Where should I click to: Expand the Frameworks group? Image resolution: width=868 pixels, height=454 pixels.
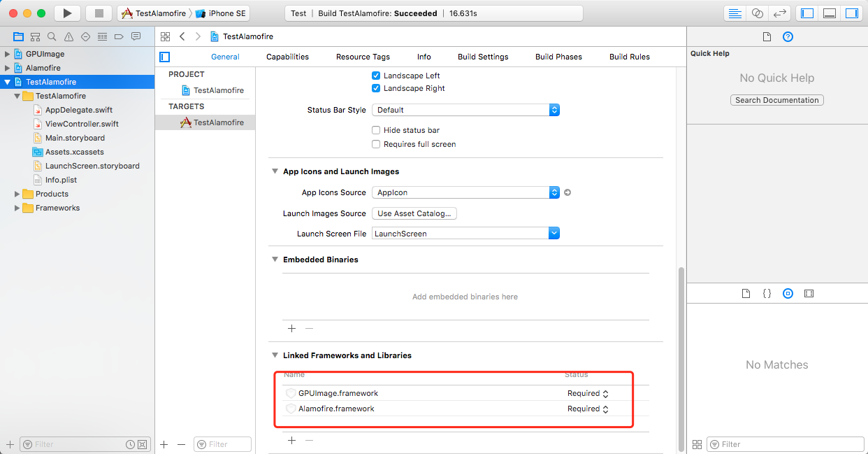tap(17, 208)
